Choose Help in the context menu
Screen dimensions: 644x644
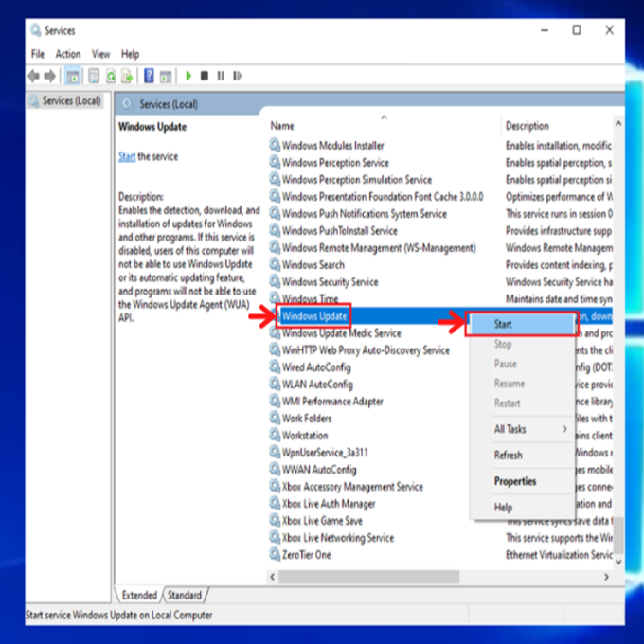point(522,508)
